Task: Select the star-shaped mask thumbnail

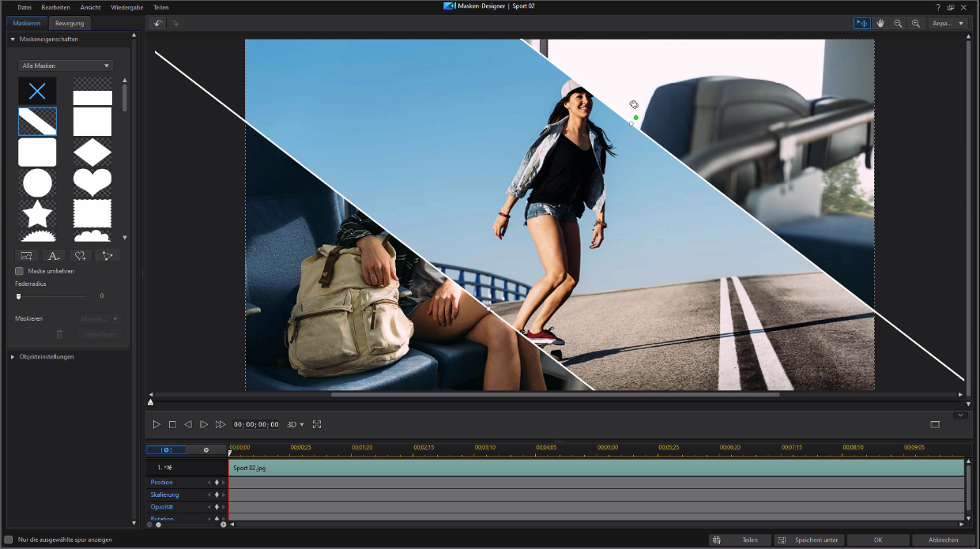Action: [x=37, y=213]
